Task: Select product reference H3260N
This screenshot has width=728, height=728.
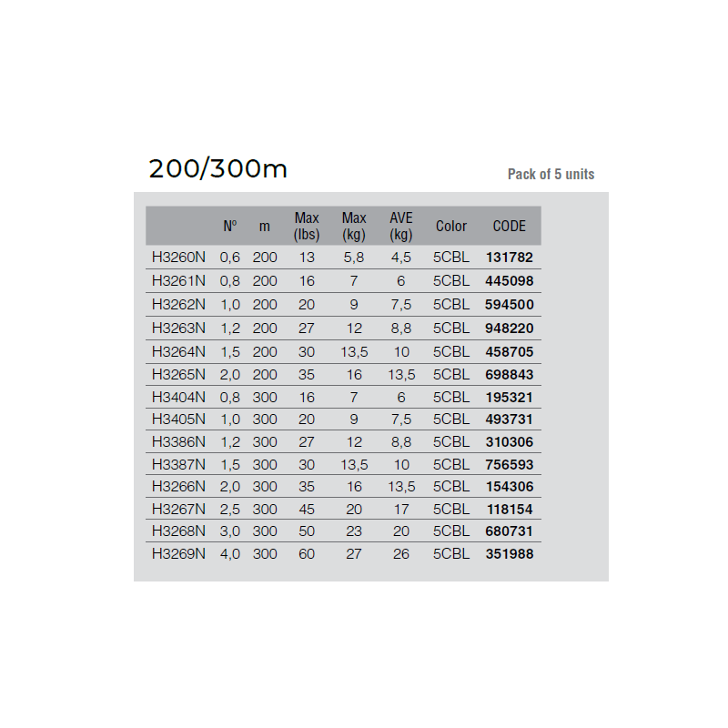Action: [178, 258]
